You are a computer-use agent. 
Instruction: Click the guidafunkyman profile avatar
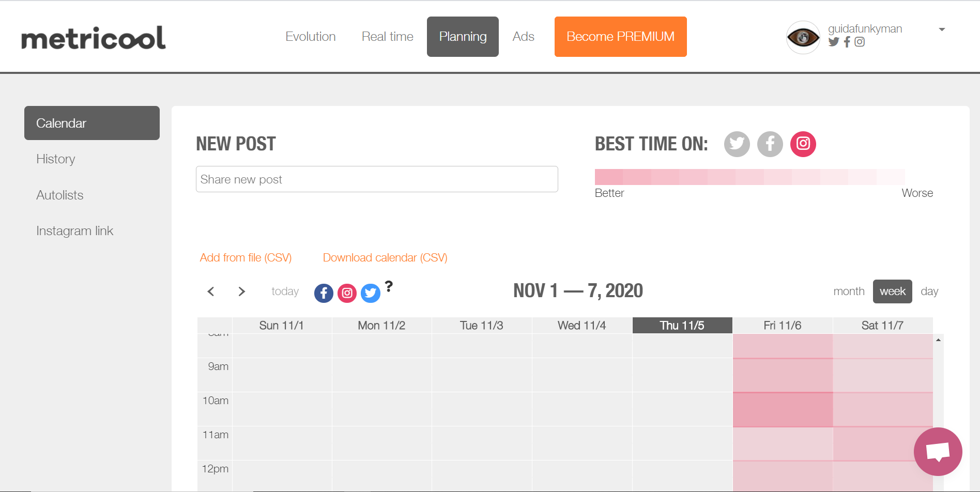(803, 37)
